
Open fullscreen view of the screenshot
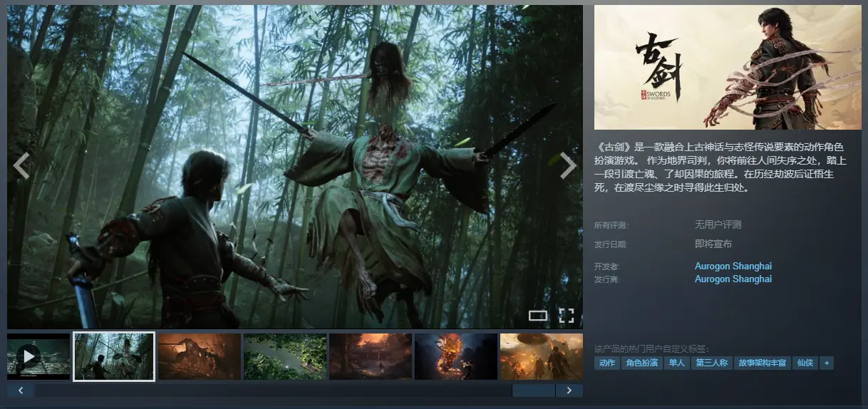point(567,315)
